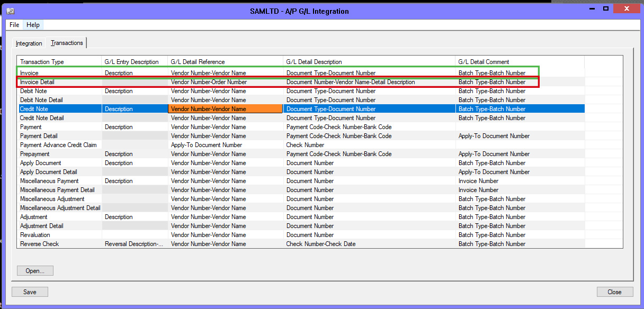Click 'Description' in the Debit Note row

pyautogui.click(x=135, y=91)
